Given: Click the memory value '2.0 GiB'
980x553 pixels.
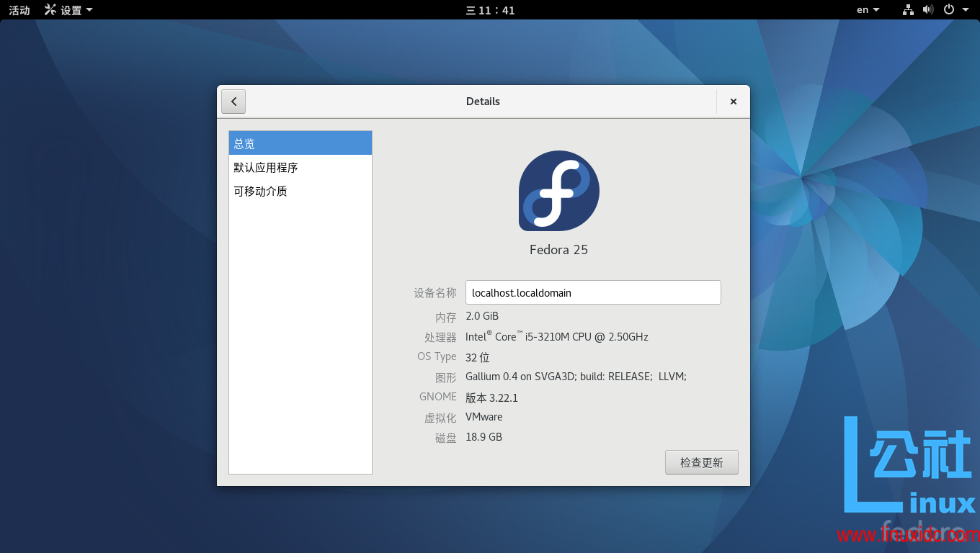Looking at the screenshot, I should pos(482,316).
